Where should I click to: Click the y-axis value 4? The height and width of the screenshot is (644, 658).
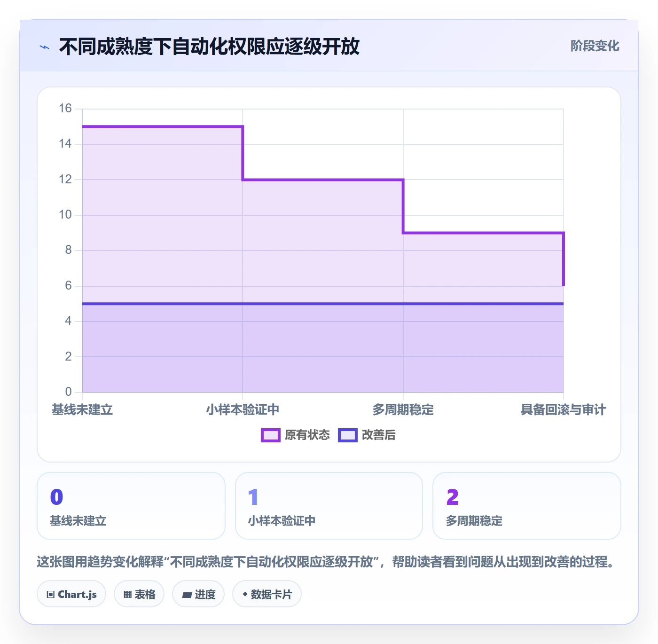point(69,321)
